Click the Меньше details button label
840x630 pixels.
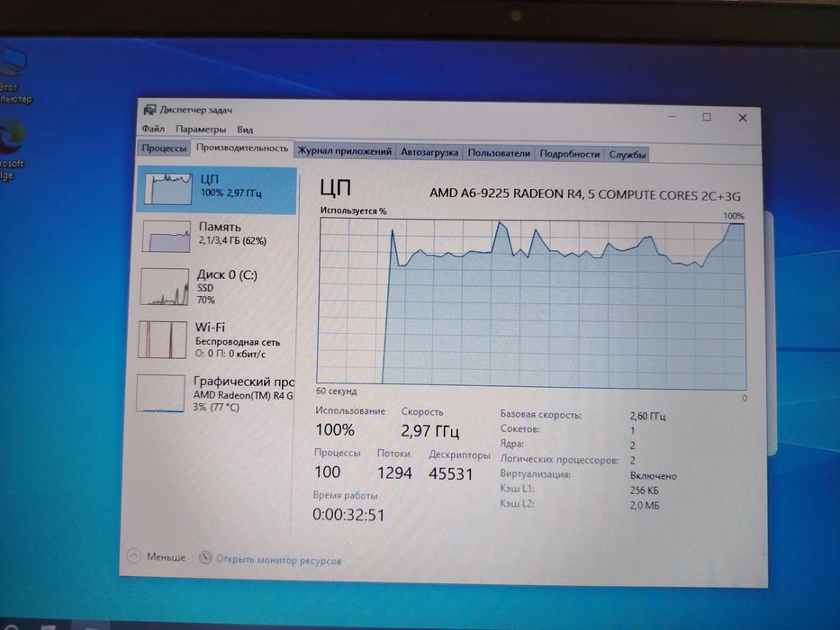tap(166, 557)
